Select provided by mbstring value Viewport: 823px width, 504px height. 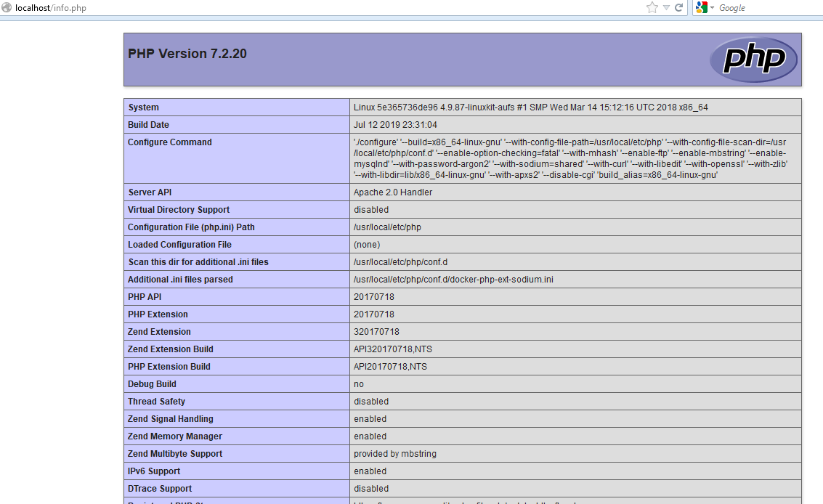394,453
